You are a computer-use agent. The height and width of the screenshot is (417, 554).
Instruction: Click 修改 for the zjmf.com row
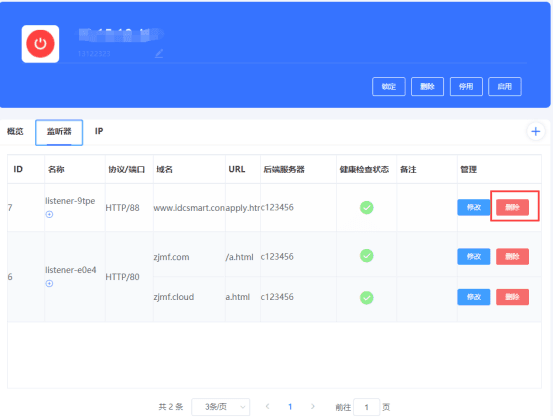474,257
